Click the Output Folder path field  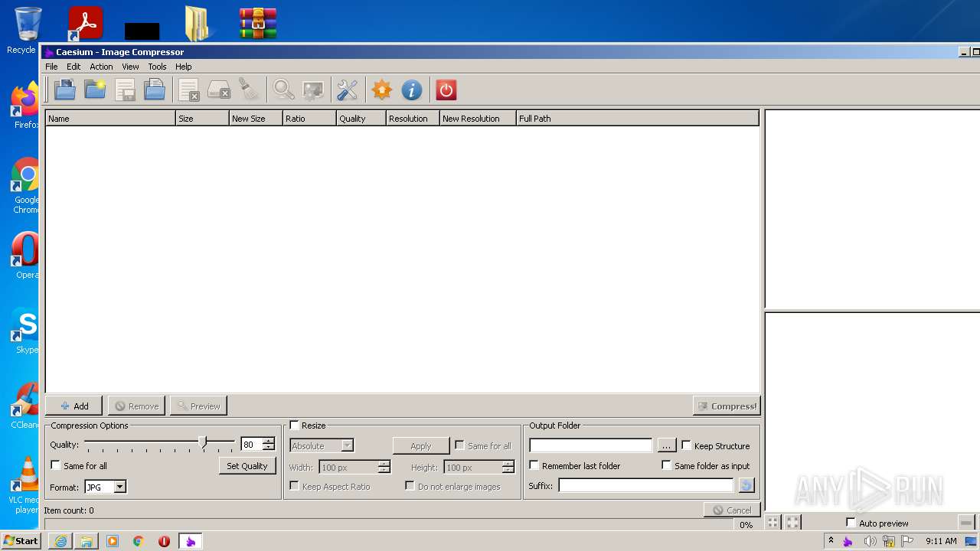point(590,445)
